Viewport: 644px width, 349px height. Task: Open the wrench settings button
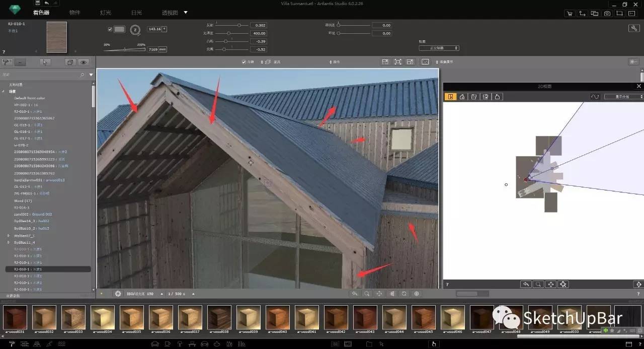click(633, 28)
